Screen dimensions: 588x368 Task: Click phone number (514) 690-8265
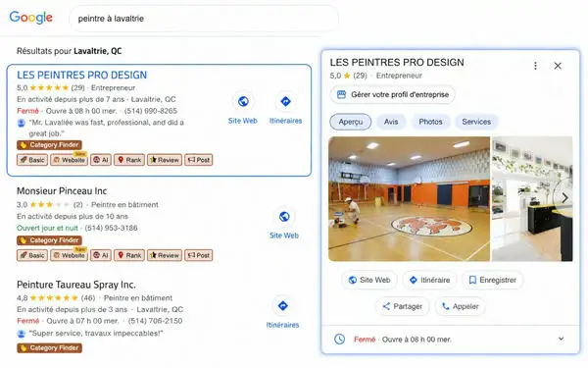[150, 111]
